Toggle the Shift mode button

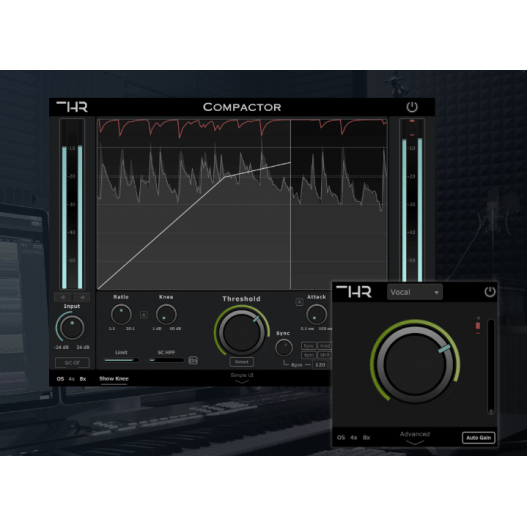coord(325,355)
